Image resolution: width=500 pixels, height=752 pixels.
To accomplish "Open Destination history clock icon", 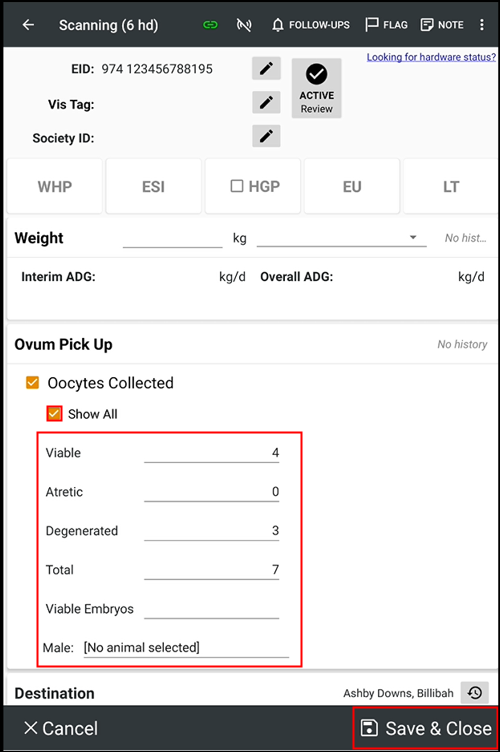I will tap(475, 693).
